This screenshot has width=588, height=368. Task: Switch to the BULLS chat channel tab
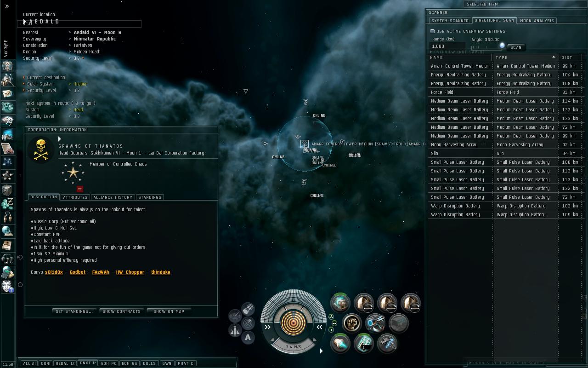[x=149, y=363]
